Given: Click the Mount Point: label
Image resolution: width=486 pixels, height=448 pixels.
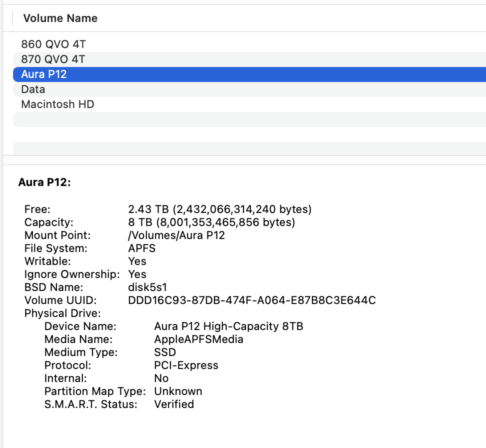Looking at the screenshot, I should coord(57,235).
